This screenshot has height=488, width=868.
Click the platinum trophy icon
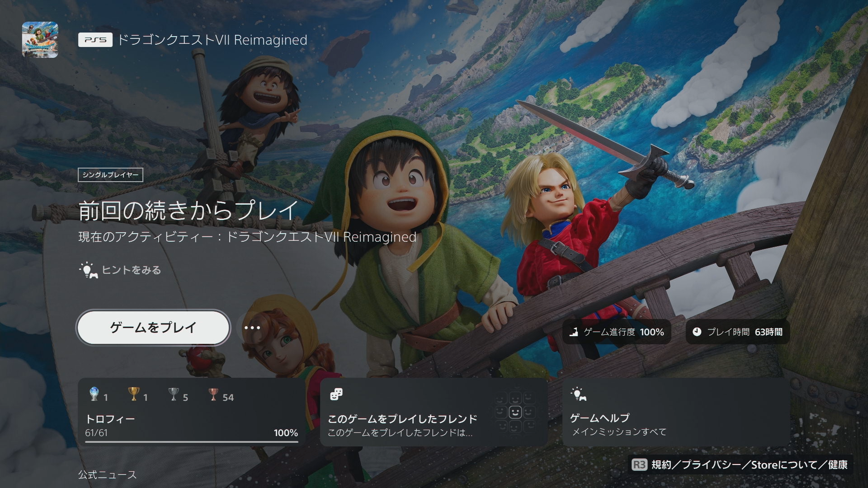(x=94, y=394)
